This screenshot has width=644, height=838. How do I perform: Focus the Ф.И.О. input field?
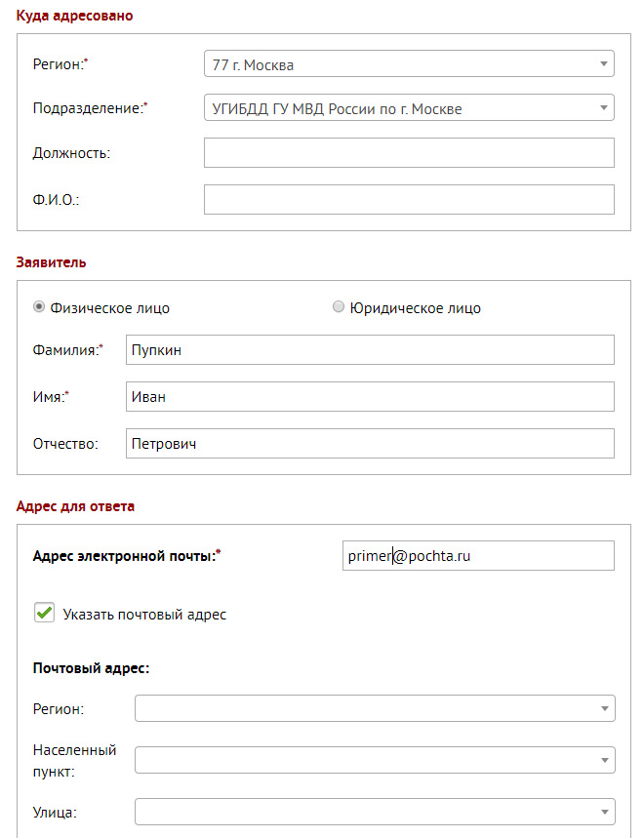[409, 199]
